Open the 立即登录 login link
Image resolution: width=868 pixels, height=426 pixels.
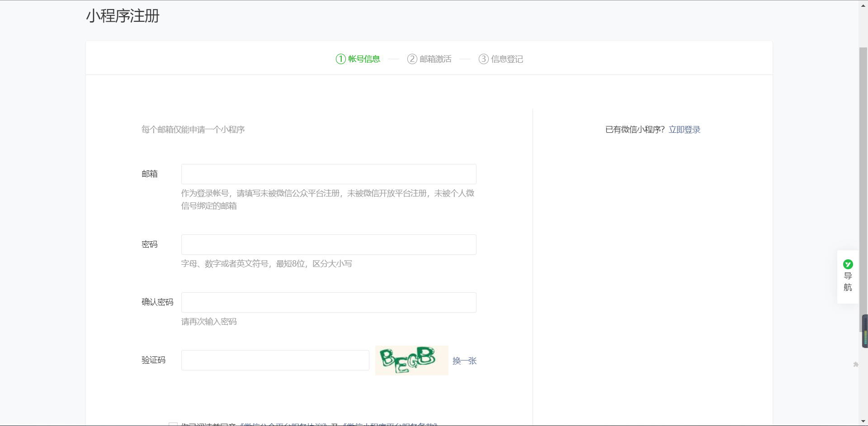point(684,130)
